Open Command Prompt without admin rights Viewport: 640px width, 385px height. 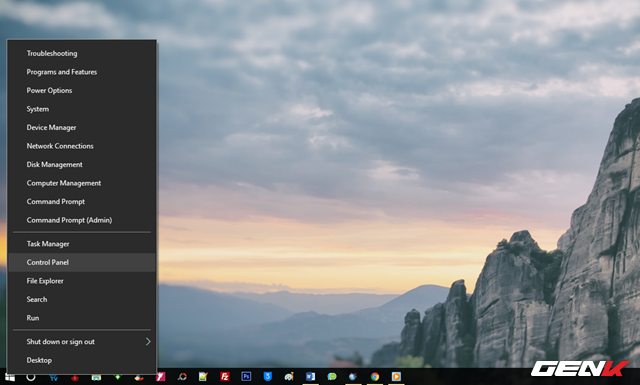tap(82, 201)
